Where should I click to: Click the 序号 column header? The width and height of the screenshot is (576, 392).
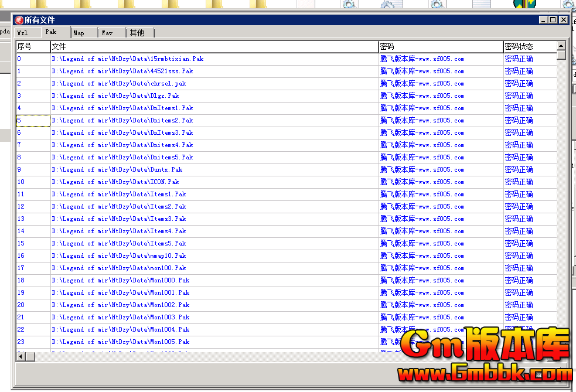[x=33, y=46]
